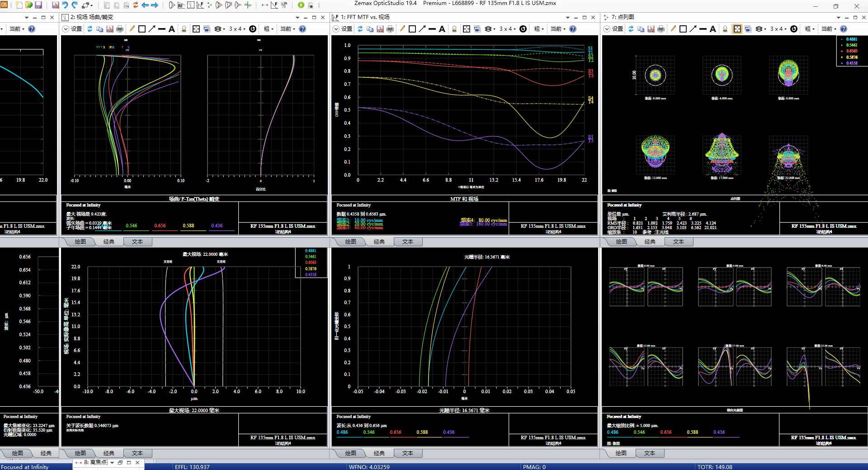Toggle window lock in Spot Diagram window

tap(725, 29)
